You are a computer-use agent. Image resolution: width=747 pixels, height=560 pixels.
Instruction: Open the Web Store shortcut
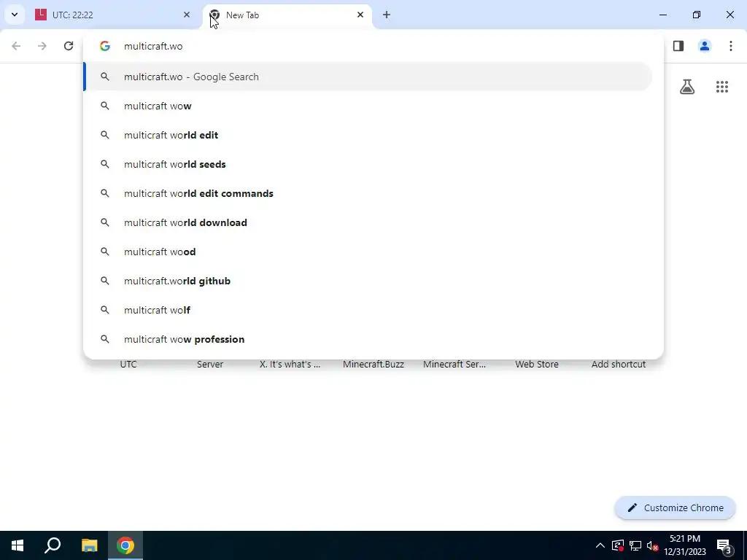pyautogui.click(x=536, y=364)
